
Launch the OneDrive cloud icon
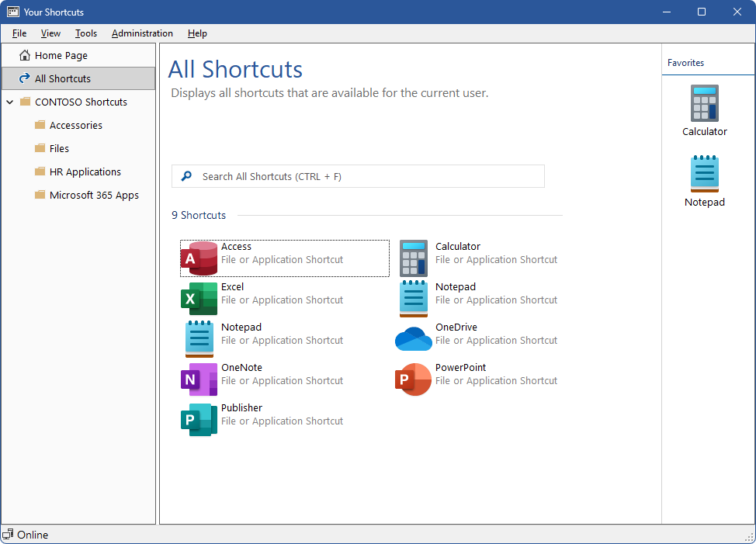(413, 339)
